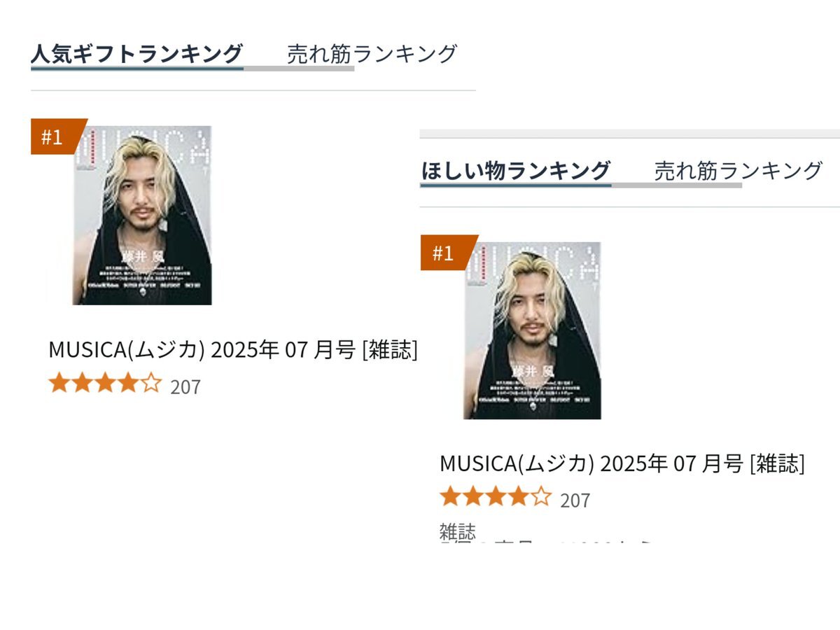
Task: Open the MUSICA cover thumbnail in ほしい物ランキング
Action: coord(532,330)
